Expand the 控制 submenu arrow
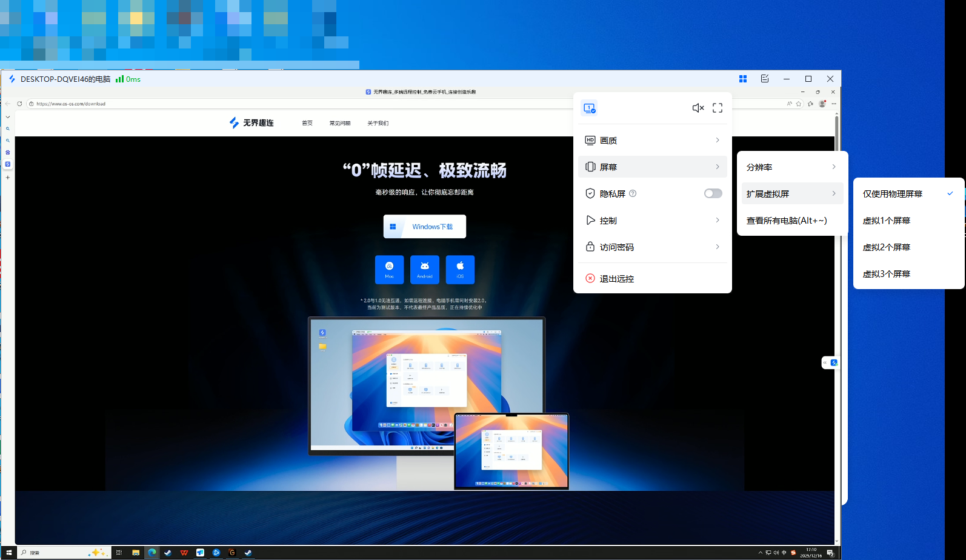Screen dimensions: 966x560 [718, 220]
